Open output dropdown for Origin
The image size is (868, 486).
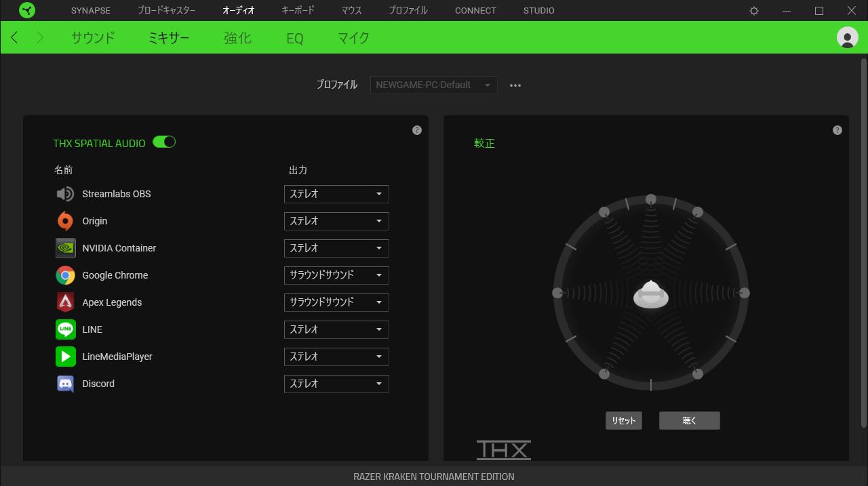336,221
